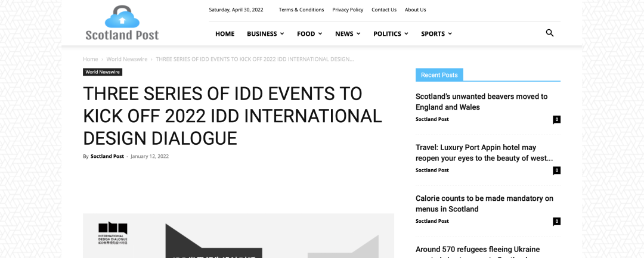Open Scotland's unwanted beavers article
The width and height of the screenshot is (644, 258).
(x=481, y=102)
